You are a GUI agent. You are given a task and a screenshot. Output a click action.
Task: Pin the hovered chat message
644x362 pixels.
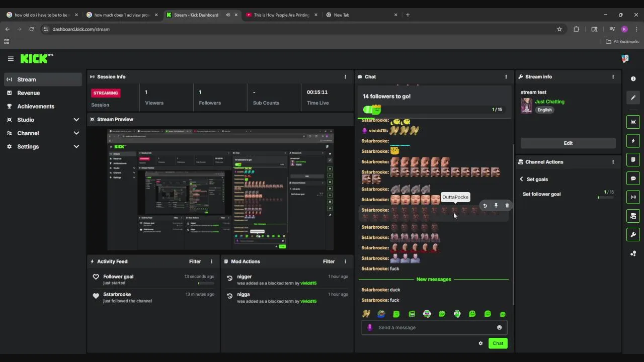tap(496, 206)
